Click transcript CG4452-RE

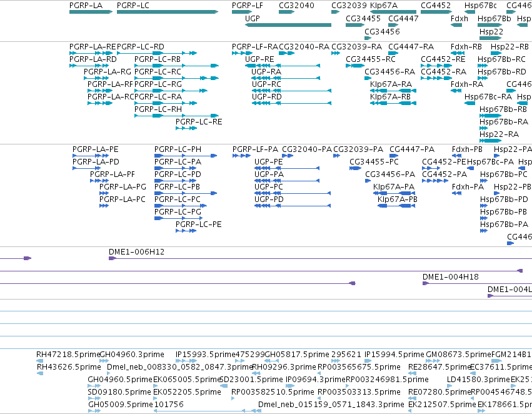point(443,59)
